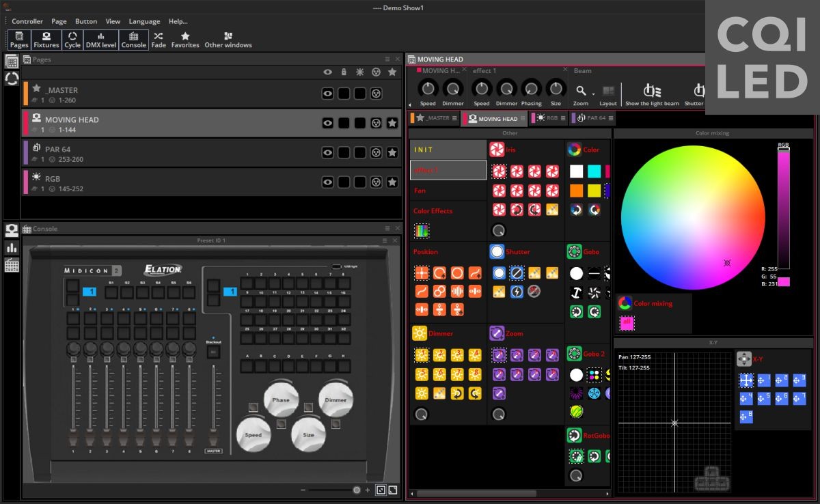Open the Fixtures window from the toolbar

tap(46, 40)
